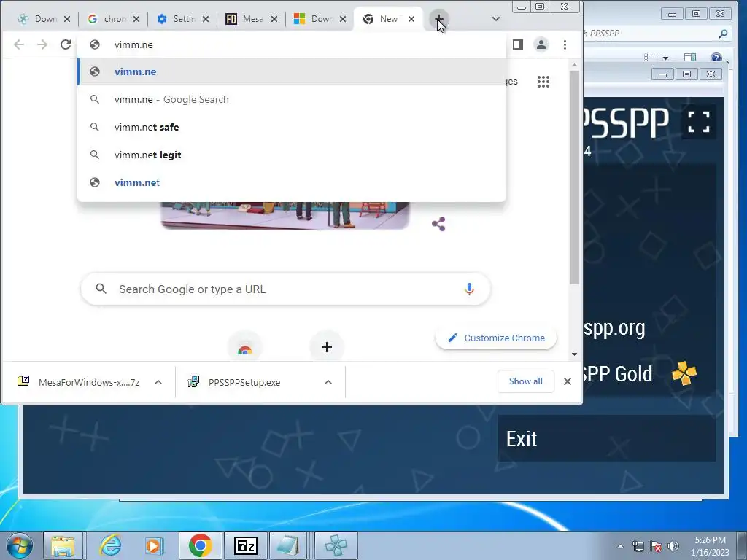Toggle PPSSPP fullscreen icon
747x560 pixels.
tap(699, 122)
